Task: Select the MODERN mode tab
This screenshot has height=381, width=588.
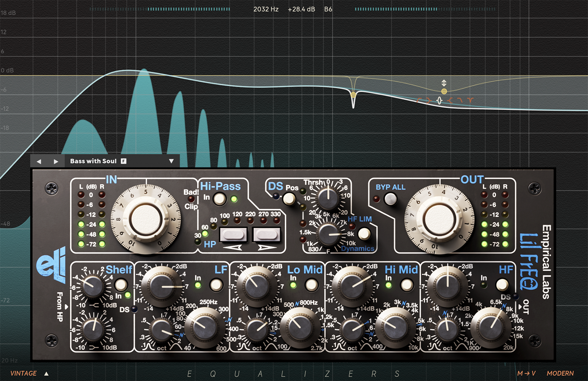Action: click(x=560, y=374)
